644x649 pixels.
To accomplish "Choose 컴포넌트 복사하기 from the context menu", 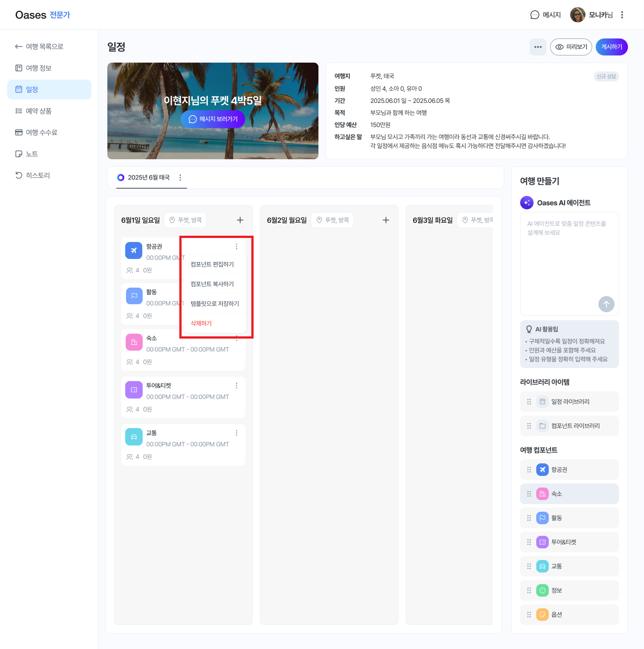I will (x=212, y=284).
